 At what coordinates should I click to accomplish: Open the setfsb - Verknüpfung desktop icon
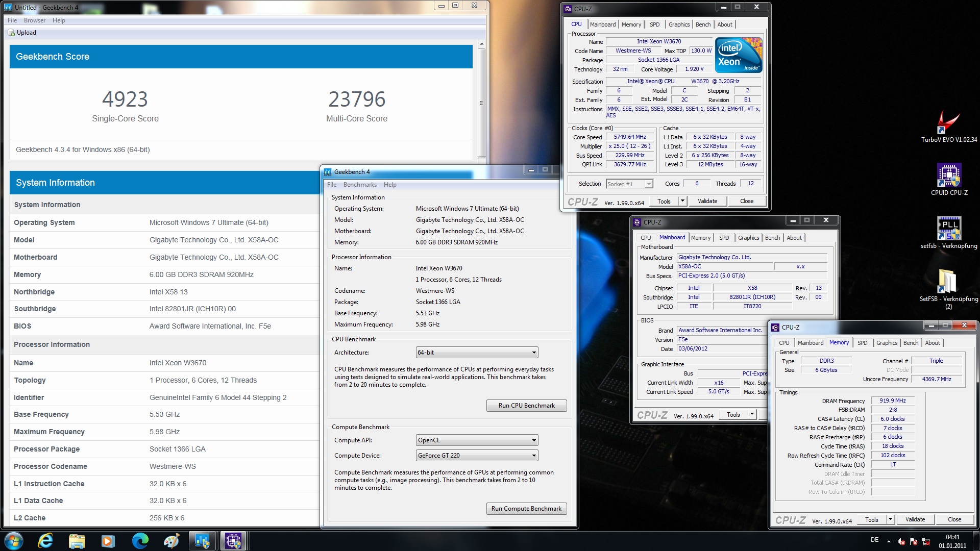tap(949, 232)
